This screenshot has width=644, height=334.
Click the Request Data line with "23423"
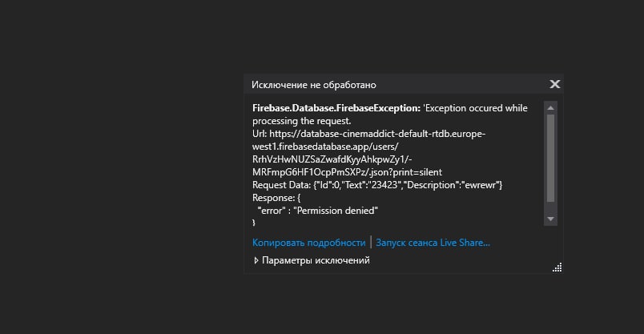377,185
